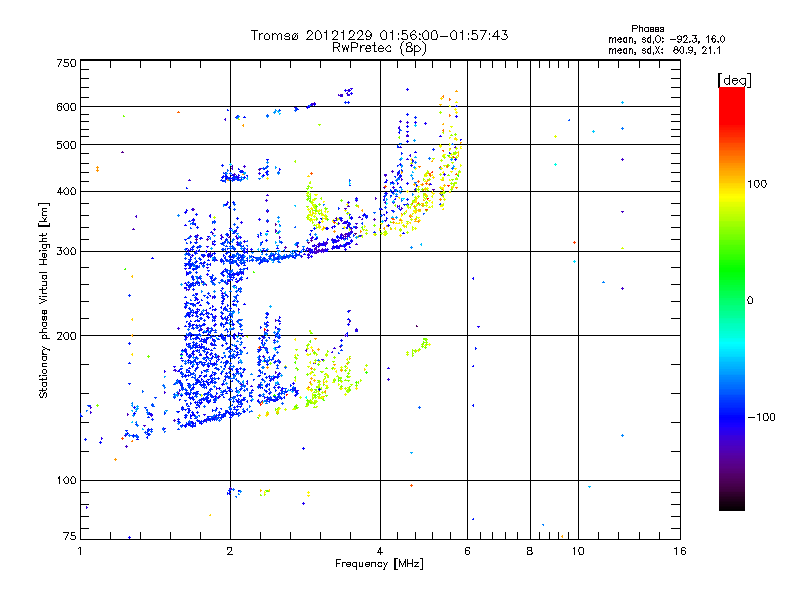Click the x-axis tick label '6'
Viewport: 800px width, 600px height.
(467, 551)
